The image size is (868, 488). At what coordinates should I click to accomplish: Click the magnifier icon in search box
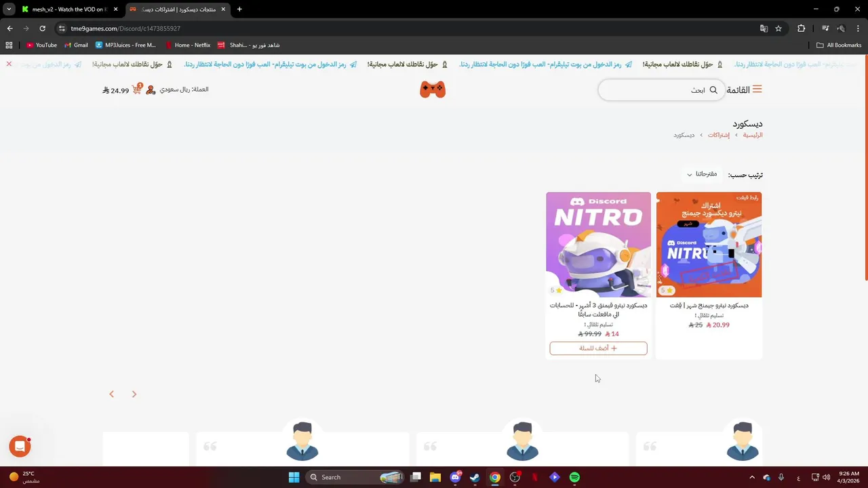713,90
